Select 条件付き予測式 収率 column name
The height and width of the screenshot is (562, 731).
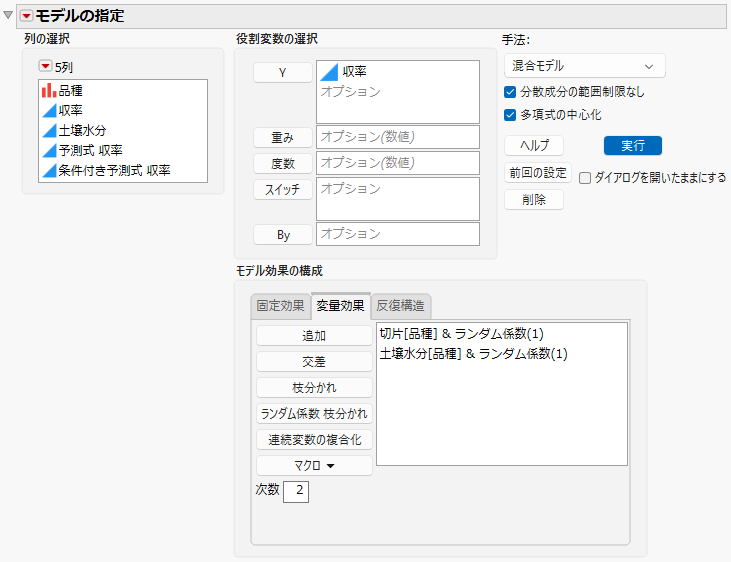114,170
